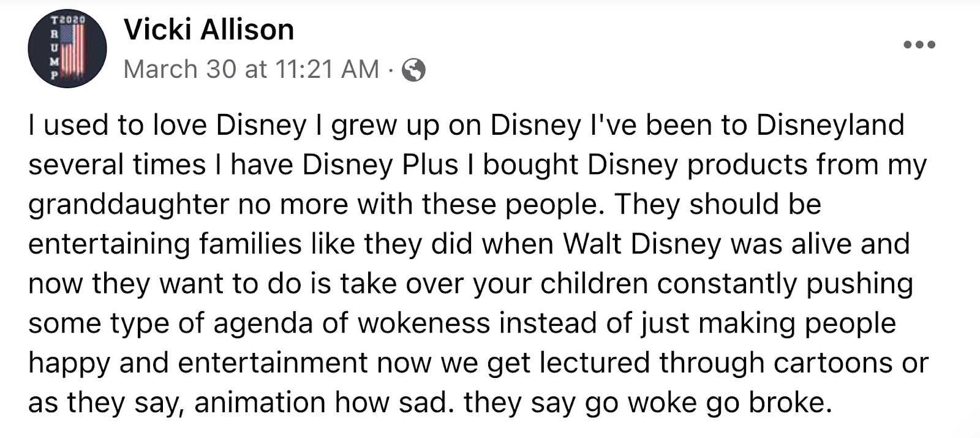Click the March 30 at 11:21 AM timestamp
Image resolution: width=980 pixels, height=438 pixels.
point(251,69)
